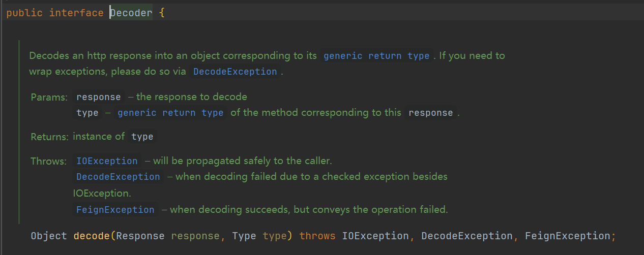Click the 'Params:' label in documentation

point(49,97)
